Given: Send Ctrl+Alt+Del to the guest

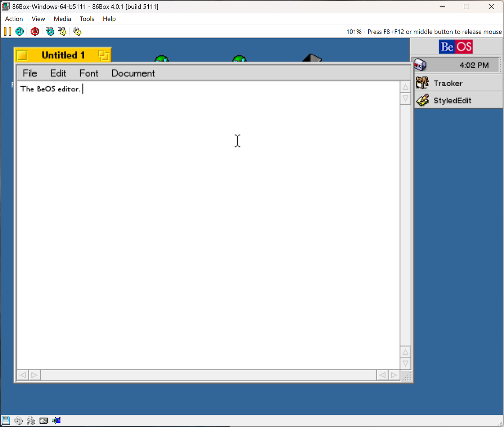Looking at the screenshot, I should (x=50, y=31).
